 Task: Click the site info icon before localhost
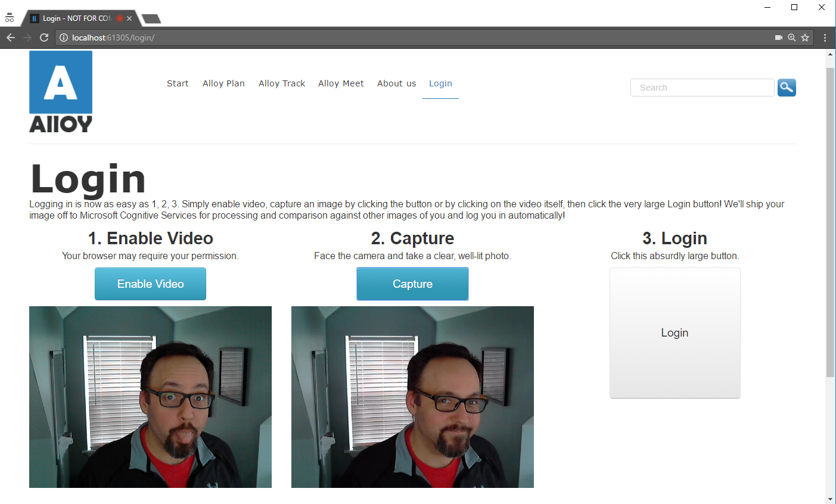63,37
